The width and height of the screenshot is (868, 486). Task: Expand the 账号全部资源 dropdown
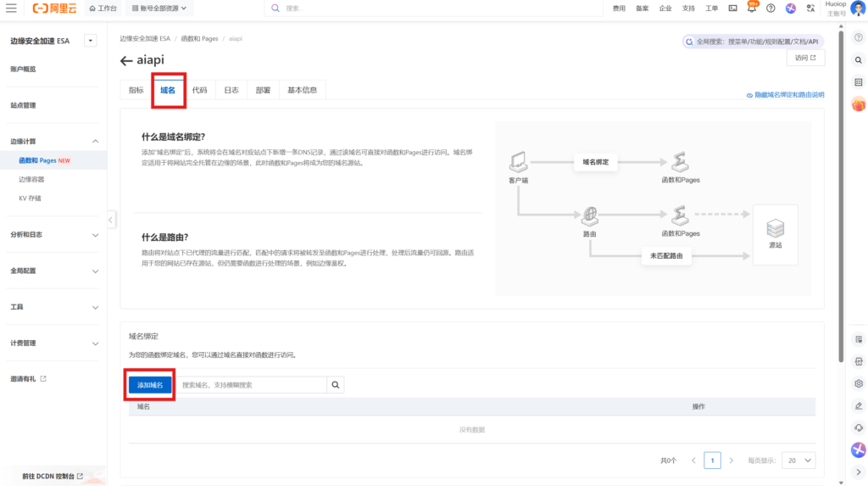click(x=159, y=8)
